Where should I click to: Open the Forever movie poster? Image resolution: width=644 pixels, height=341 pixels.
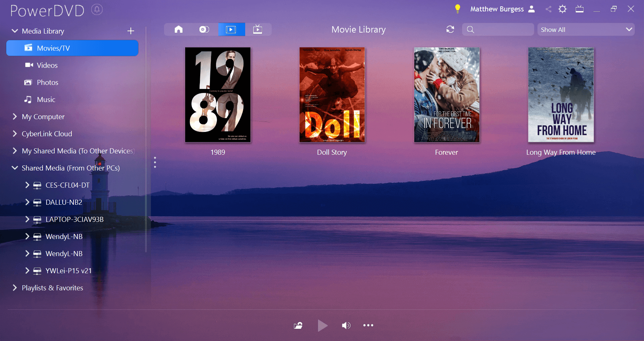(447, 95)
